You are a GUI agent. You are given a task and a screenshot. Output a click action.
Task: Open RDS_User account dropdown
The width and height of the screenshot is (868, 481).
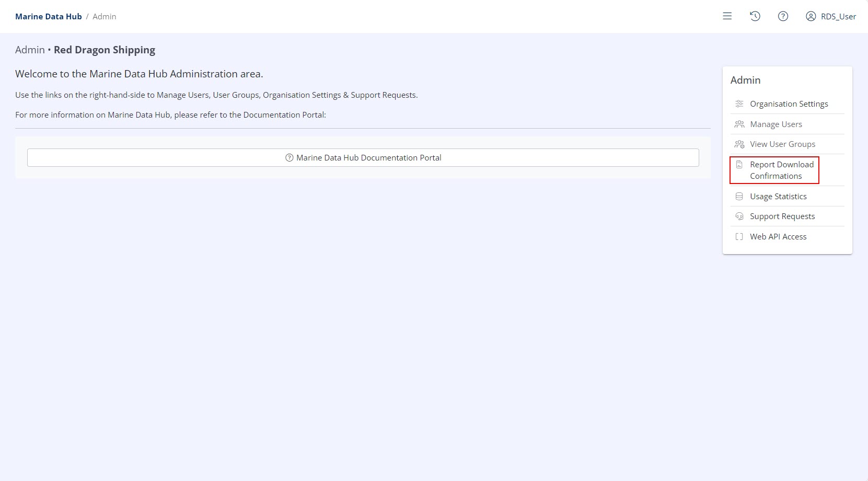pos(838,17)
